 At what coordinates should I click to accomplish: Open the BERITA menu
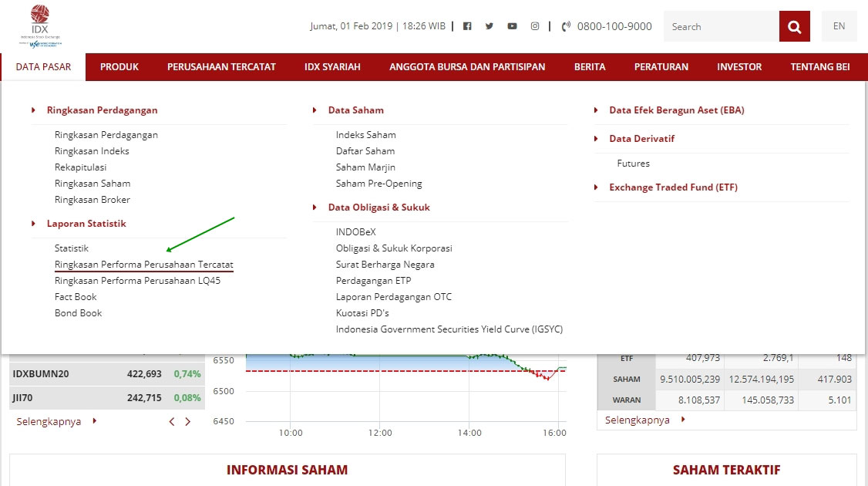tap(590, 67)
